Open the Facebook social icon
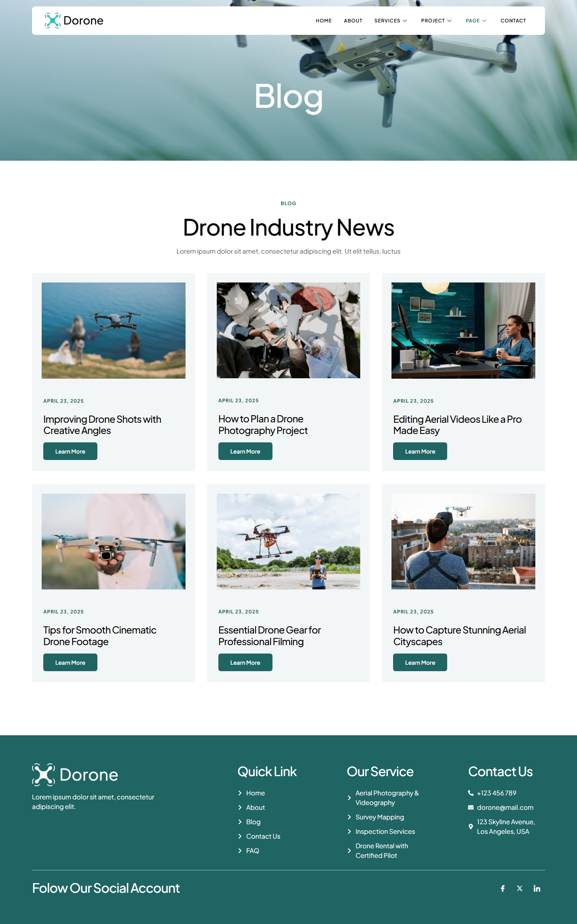This screenshot has height=924, width=577. (x=502, y=888)
